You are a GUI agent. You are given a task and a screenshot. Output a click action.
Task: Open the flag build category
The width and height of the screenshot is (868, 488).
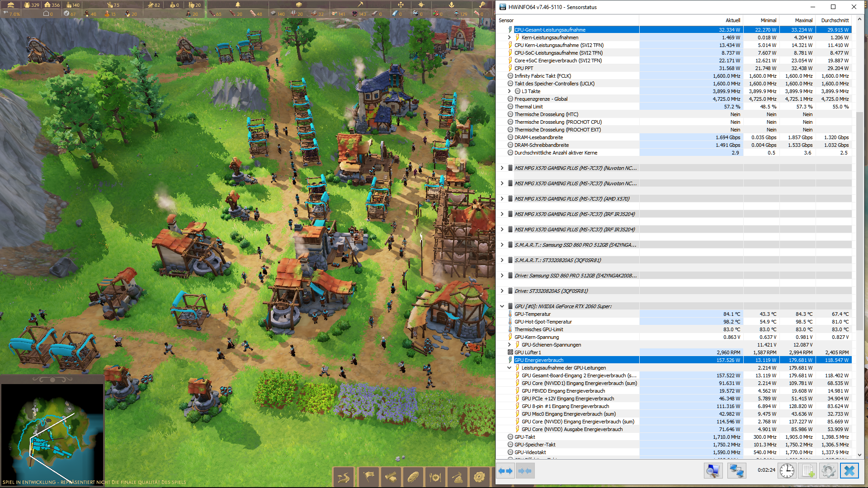368,477
